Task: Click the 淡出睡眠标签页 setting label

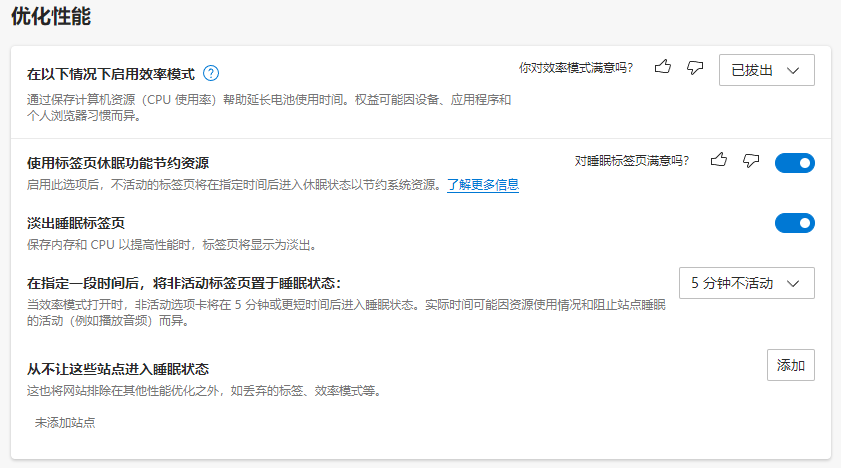Action: 75,223
